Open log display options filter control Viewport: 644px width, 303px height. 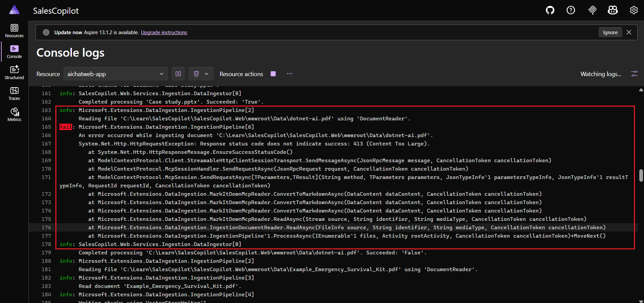[x=634, y=74]
